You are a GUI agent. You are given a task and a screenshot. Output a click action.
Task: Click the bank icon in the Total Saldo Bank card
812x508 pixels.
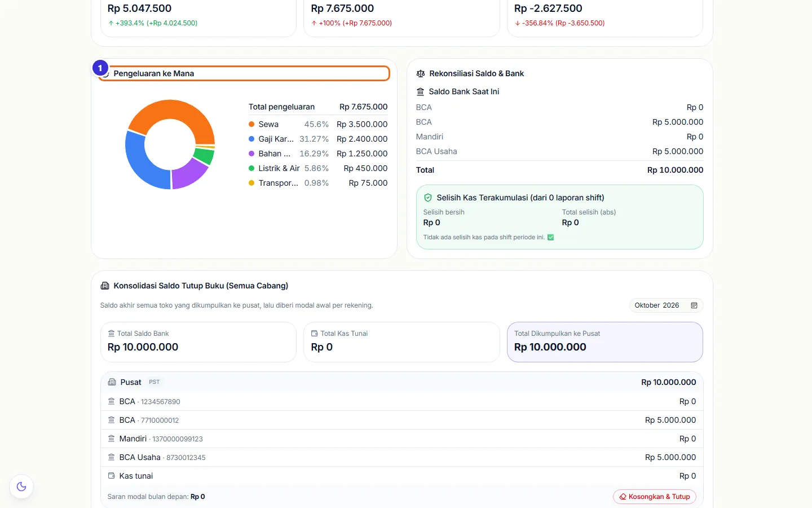pyautogui.click(x=111, y=334)
